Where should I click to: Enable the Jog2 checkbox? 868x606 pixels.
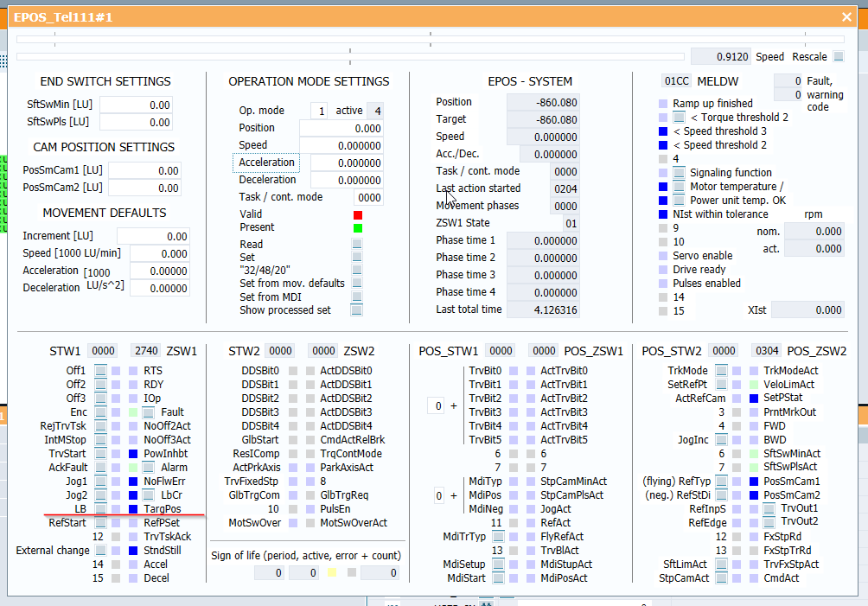pos(100,494)
